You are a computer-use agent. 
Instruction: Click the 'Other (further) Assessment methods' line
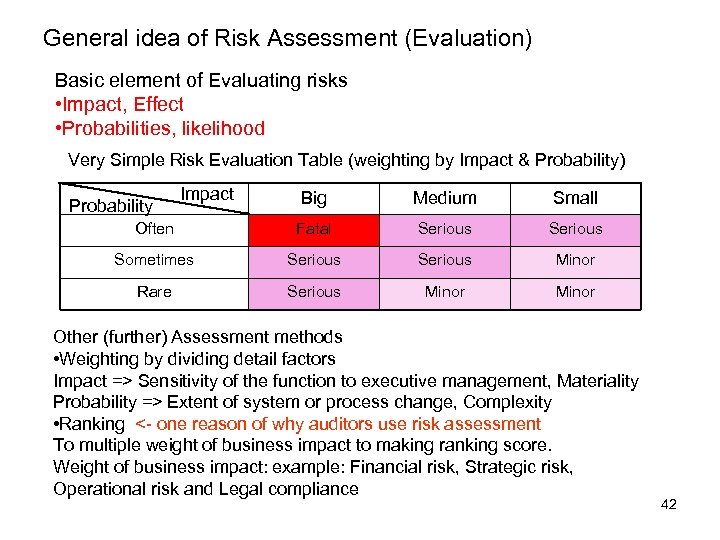click(x=198, y=337)
